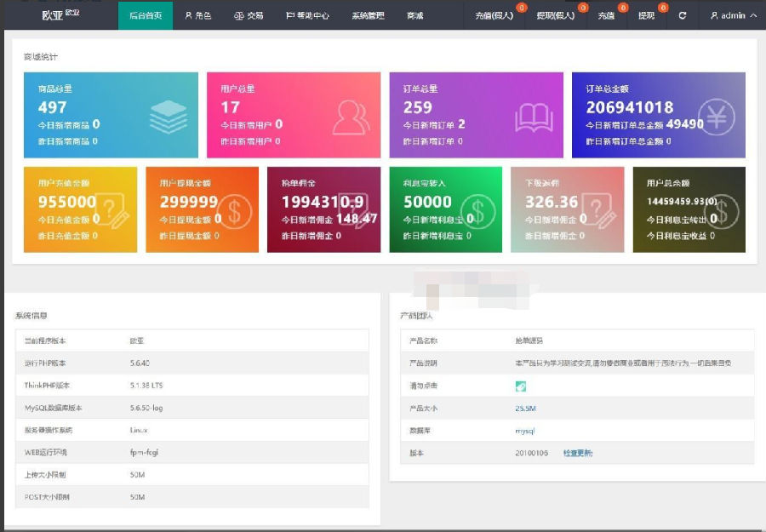
Task: Click the ThinkPHP version 5.1.38 LTS cell
Action: click(x=146, y=386)
